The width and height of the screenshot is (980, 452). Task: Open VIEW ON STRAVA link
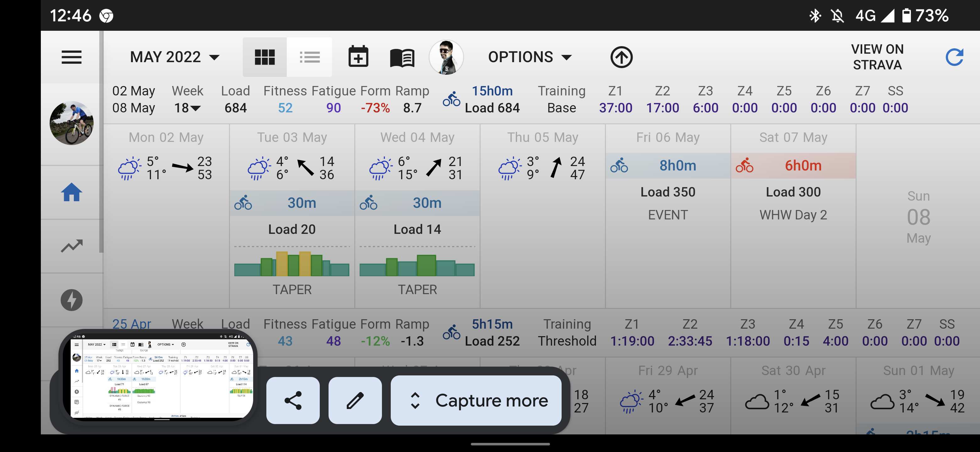pyautogui.click(x=877, y=57)
